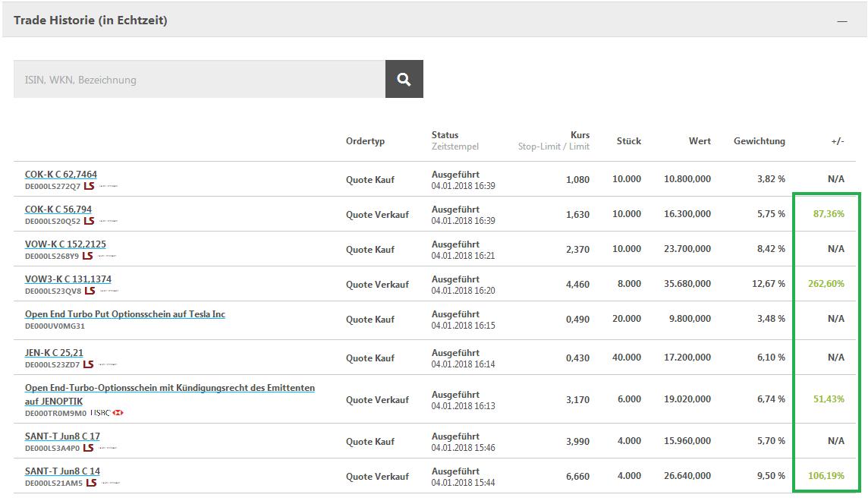
Task: Click the Gewichtung column header
Action: (759, 140)
